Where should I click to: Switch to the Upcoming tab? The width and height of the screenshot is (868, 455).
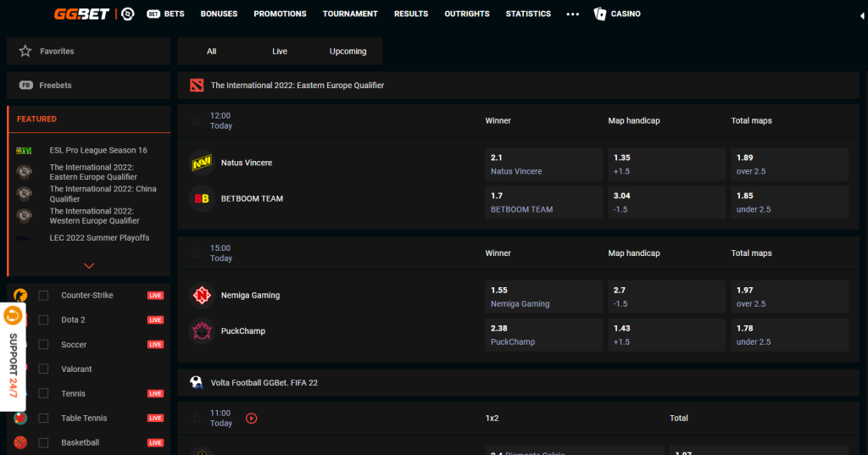pos(348,52)
